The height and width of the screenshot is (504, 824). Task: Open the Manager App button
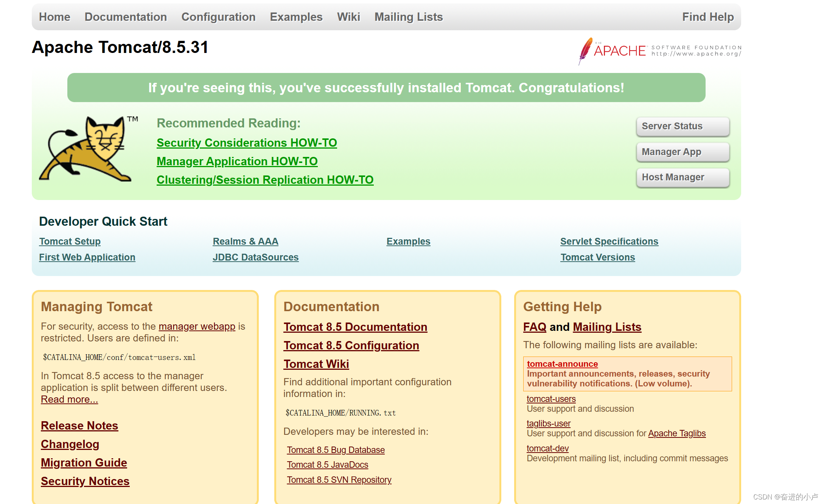coord(683,152)
